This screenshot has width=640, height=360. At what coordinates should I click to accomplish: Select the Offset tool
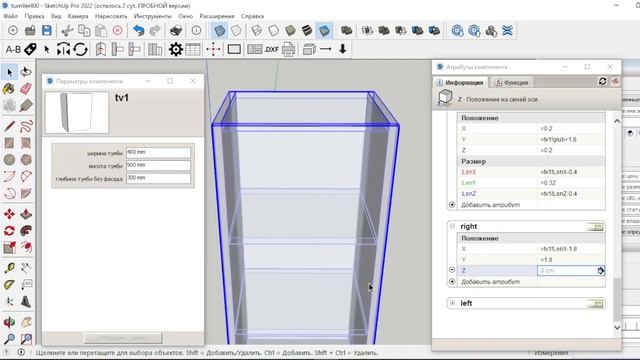click(x=26, y=247)
